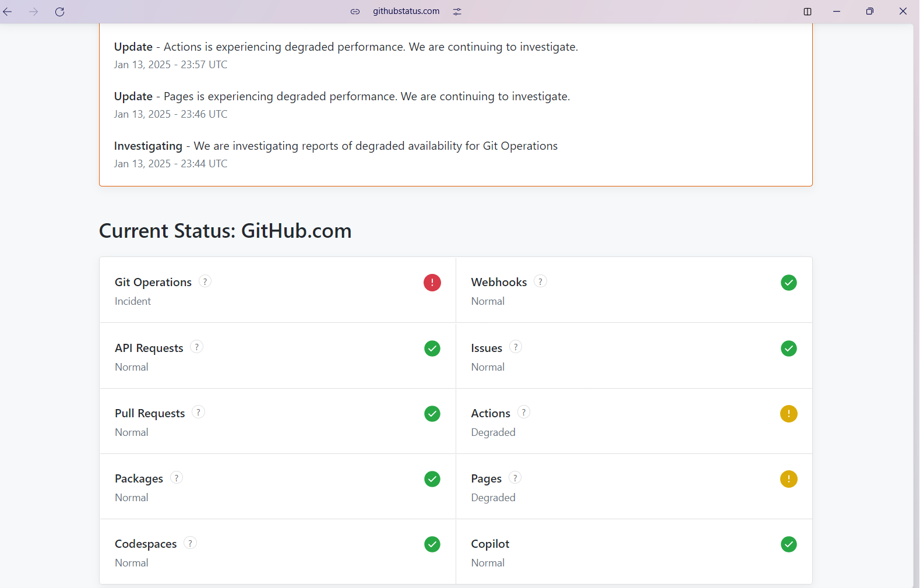
Task: Open site settings icon next to URL
Action: (457, 12)
